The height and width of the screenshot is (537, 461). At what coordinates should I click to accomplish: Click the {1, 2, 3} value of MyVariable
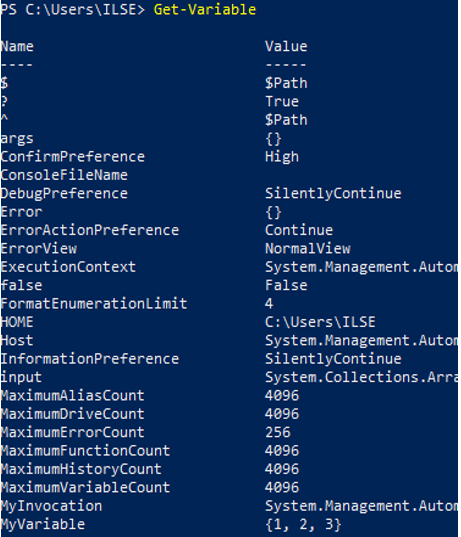point(303,525)
